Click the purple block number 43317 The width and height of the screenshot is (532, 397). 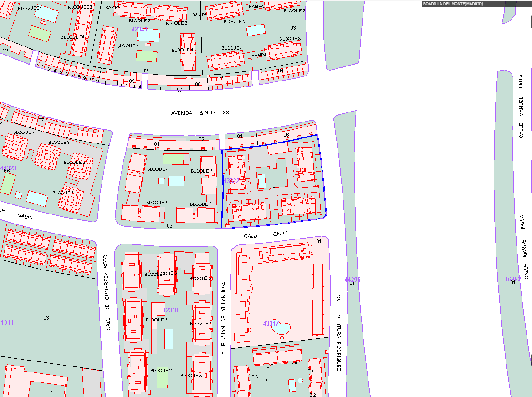271,323
